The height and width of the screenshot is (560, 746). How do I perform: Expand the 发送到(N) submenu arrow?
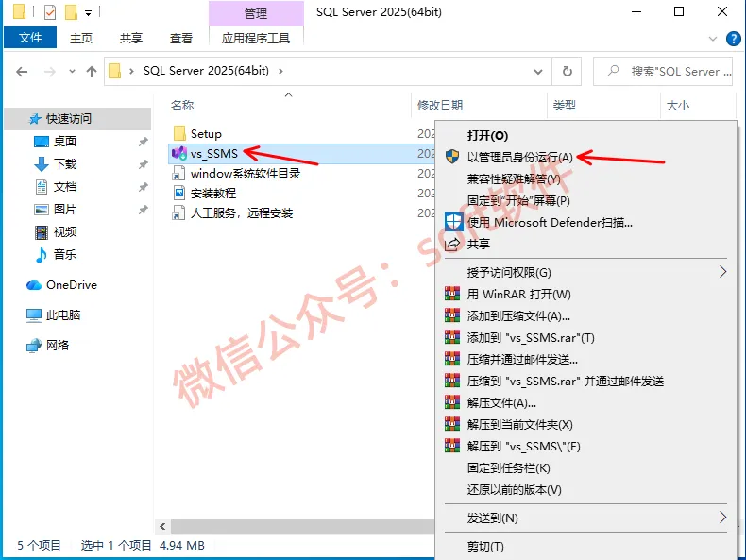[722, 518]
